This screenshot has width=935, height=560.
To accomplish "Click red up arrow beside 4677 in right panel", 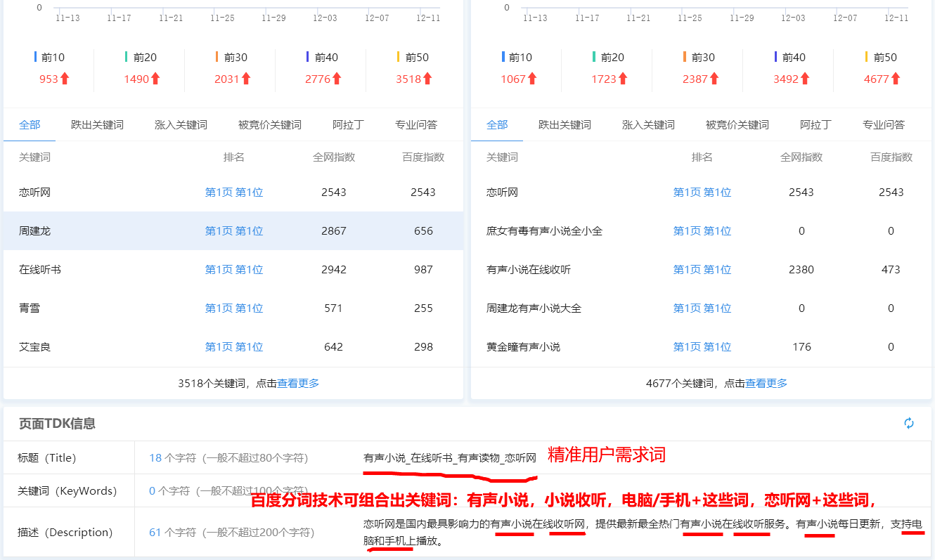I will point(896,79).
